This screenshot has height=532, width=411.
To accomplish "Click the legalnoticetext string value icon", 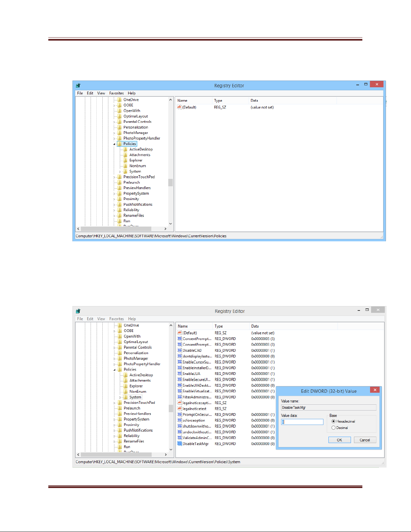I will tap(179, 408).
